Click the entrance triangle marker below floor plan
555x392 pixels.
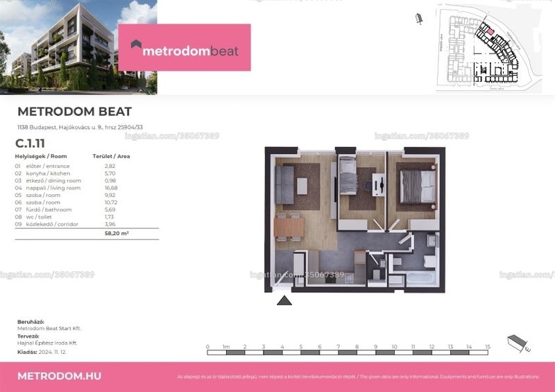tap(284, 300)
